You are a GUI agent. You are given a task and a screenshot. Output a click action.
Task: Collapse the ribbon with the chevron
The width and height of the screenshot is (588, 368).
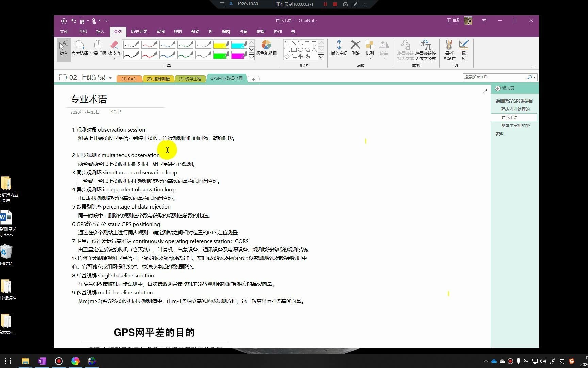(x=534, y=67)
